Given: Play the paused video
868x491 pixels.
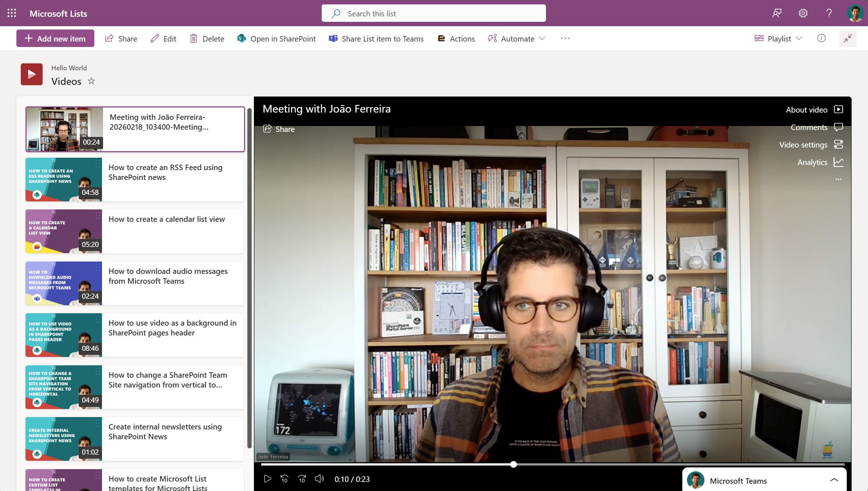Looking at the screenshot, I should click(267, 479).
